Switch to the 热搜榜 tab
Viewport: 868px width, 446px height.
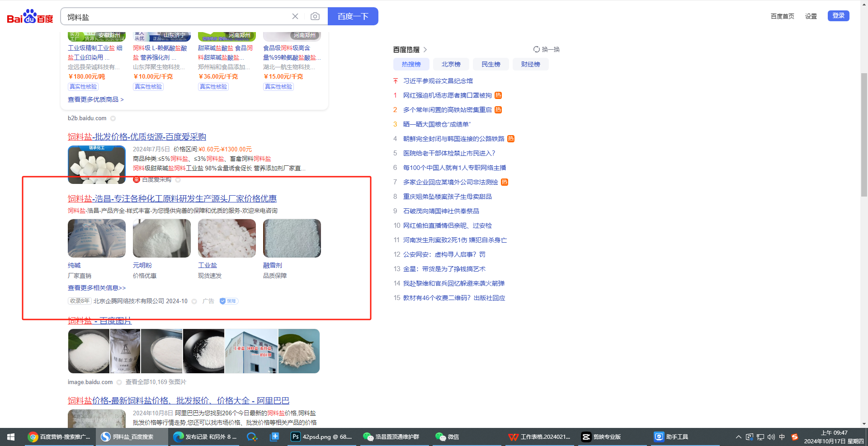(x=411, y=64)
